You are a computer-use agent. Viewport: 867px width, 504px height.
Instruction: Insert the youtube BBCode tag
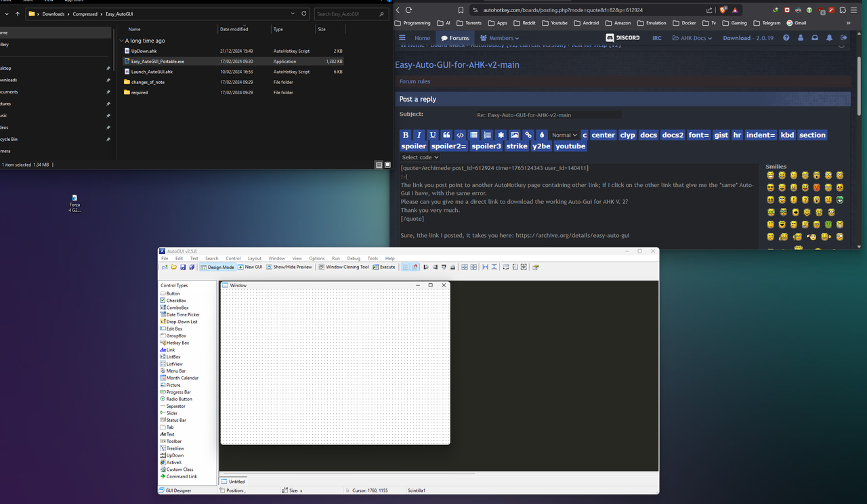570,146
